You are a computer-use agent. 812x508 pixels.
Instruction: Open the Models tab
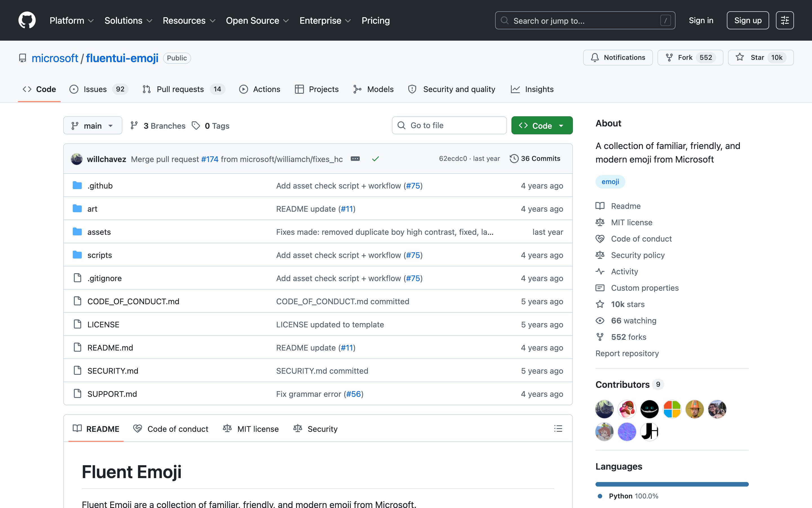[x=373, y=89]
